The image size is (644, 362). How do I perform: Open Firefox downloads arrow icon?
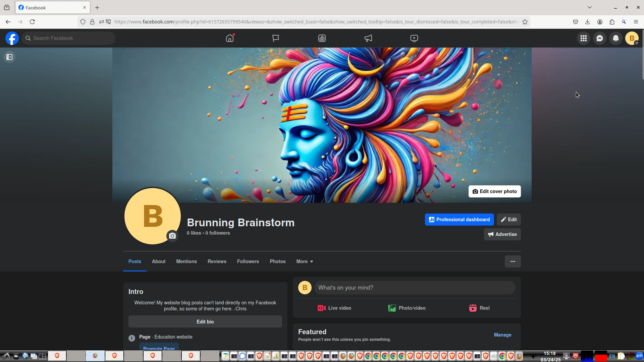click(x=588, y=22)
